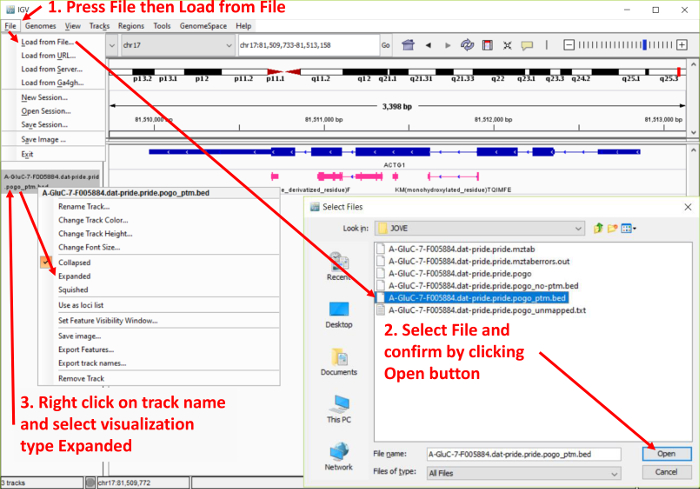Choose Open Session in the File menu
This screenshot has height=489, width=700.
coord(46,111)
